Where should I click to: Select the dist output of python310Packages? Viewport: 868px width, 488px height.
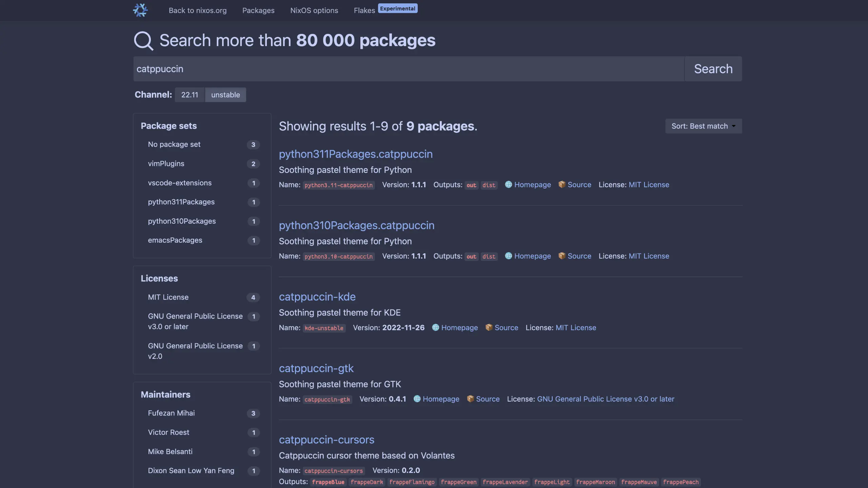pos(489,257)
